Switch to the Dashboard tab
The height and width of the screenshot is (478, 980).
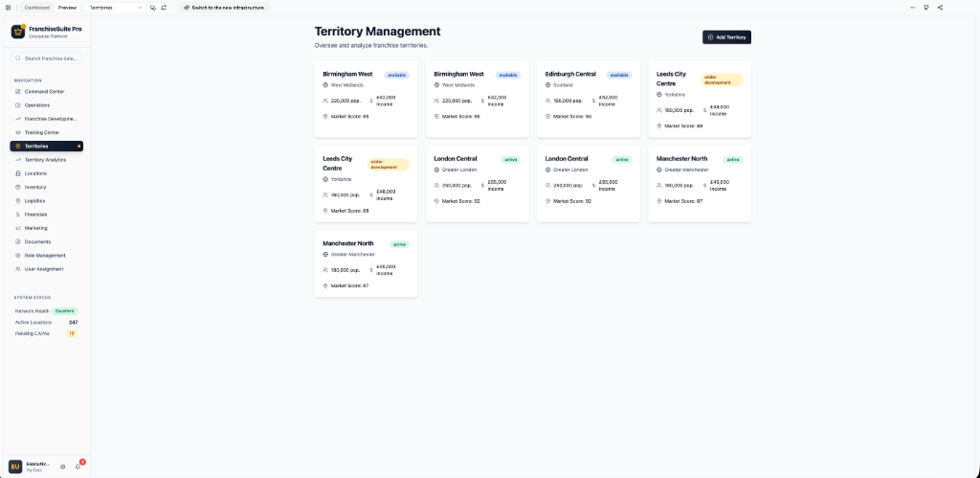[x=37, y=8]
